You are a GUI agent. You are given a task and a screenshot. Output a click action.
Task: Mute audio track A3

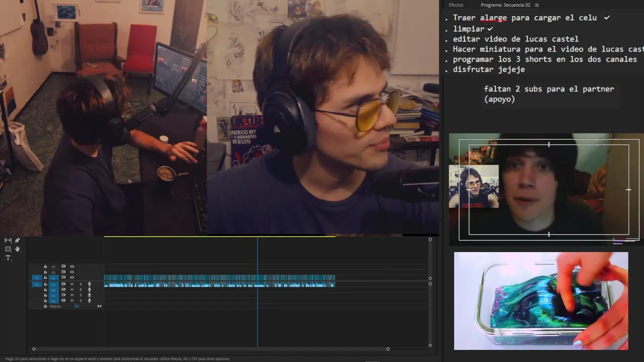[72, 295]
